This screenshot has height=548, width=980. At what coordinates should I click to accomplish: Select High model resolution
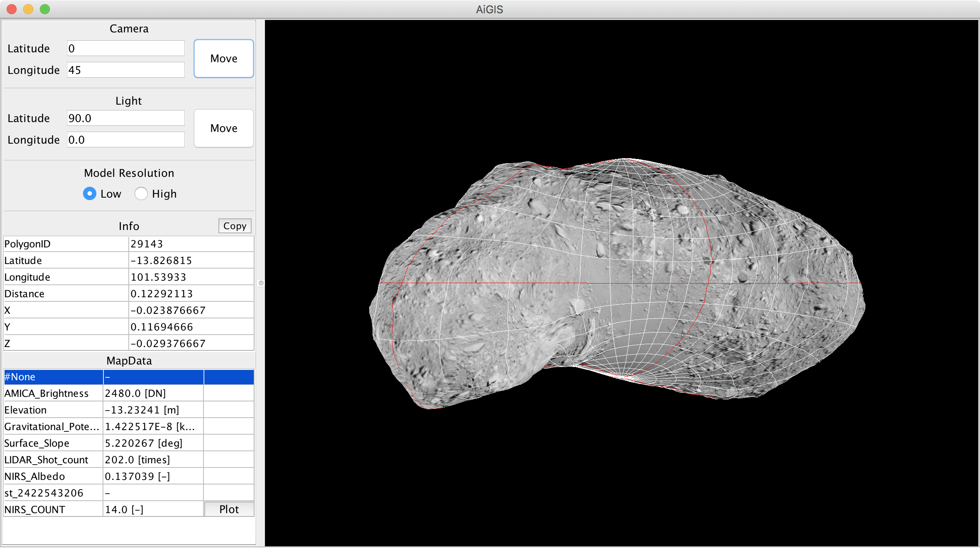tap(141, 194)
